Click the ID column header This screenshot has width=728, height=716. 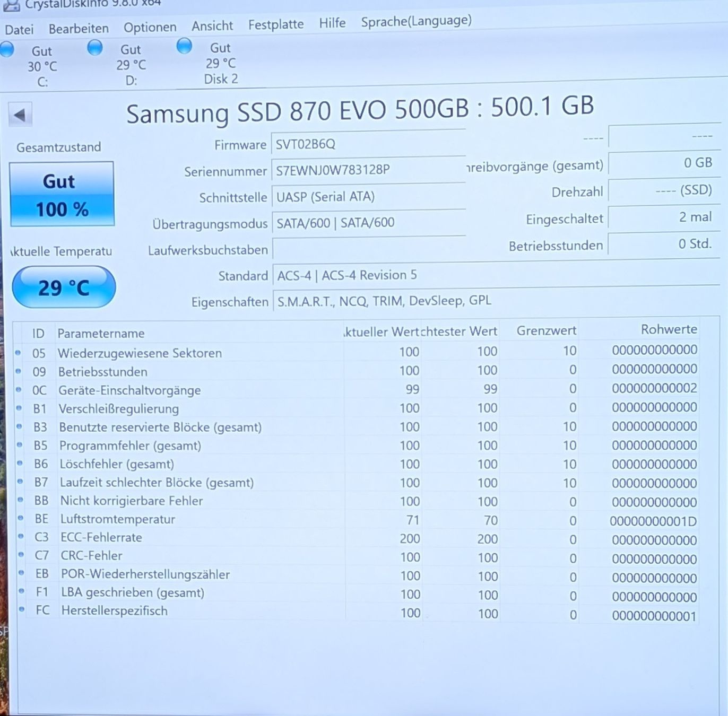point(38,334)
